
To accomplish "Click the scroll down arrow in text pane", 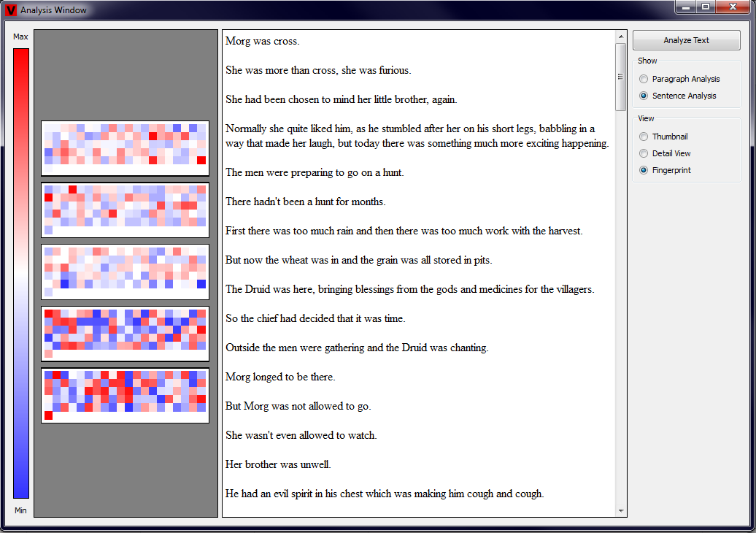I will coord(621,511).
